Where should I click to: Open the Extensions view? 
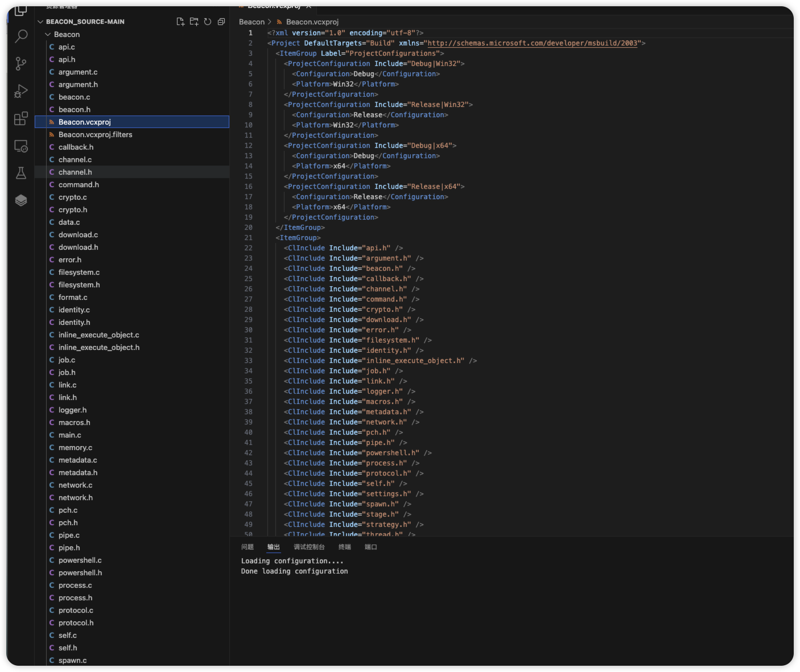pos(21,118)
